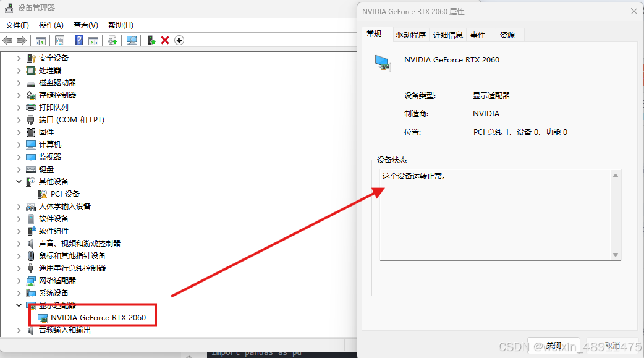Click the black down-arrow circle icon
Image resolution: width=644 pixels, height=358 pixels.
coord(179,40)
